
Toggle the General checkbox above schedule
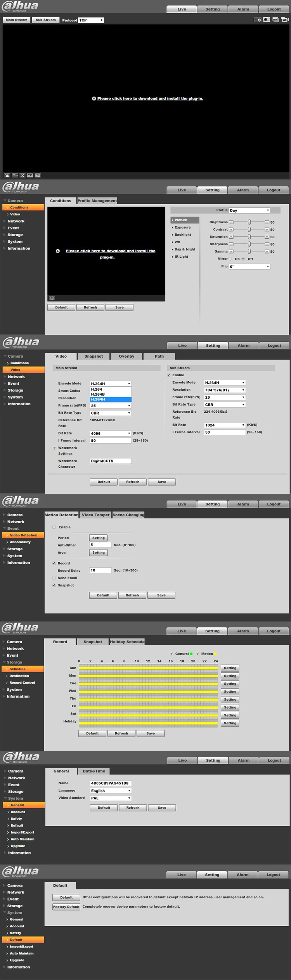tap(172, 654)
